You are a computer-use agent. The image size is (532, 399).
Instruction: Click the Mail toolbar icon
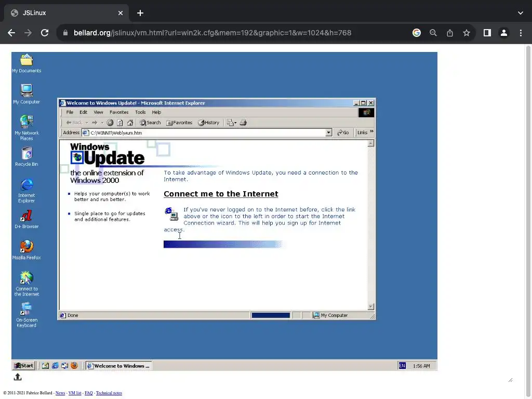230,123
